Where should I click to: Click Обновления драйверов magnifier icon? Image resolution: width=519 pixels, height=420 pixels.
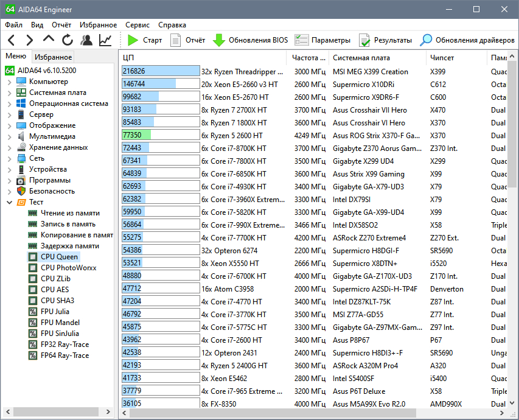[x=426, y=40]
